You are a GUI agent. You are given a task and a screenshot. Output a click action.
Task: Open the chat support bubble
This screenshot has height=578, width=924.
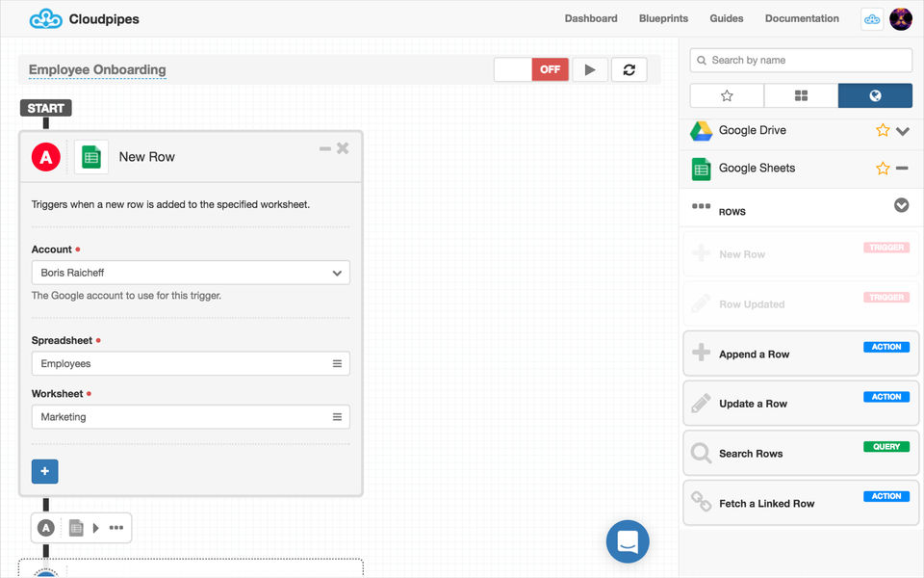click(628, 541)
